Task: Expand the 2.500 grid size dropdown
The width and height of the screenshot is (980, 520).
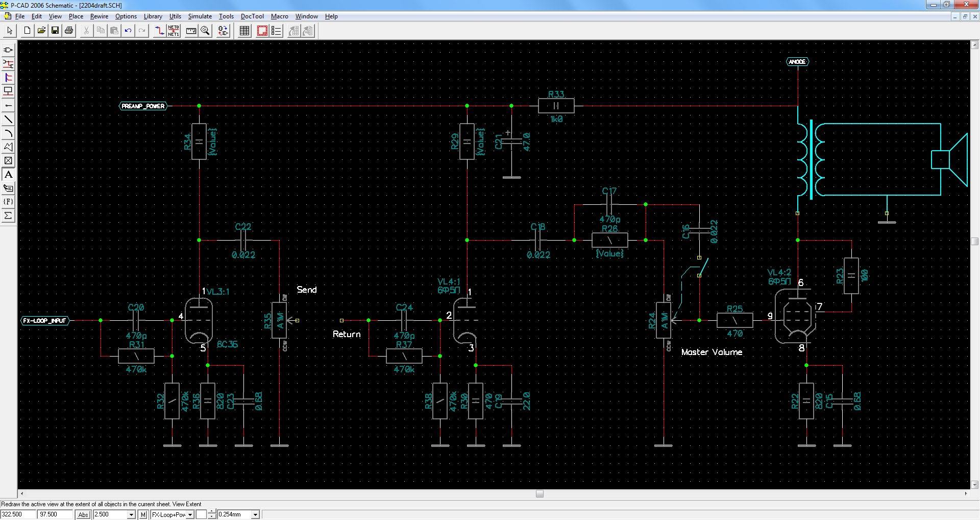Action: click(131, 514)
